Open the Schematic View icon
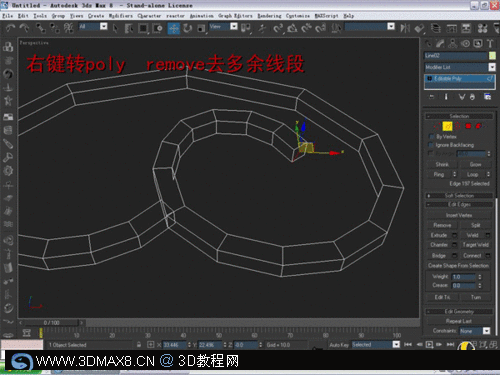 click(466, 28)
